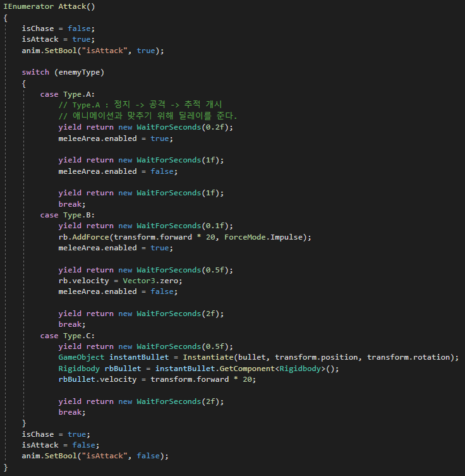Click 'GetComponent<Rigidbody>()' in the rbBullet line
Image resolution: width=465 pixels, height=476 pixels.
click(277, 369)
